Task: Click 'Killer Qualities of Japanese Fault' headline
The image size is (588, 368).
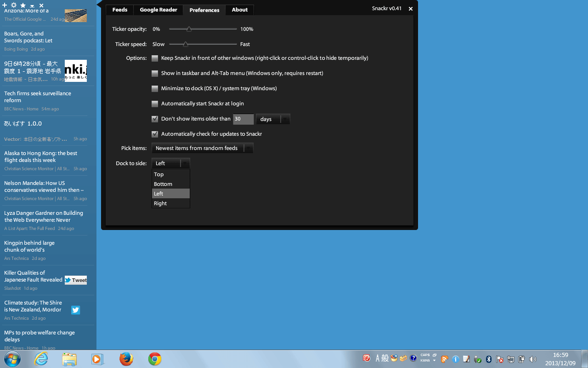Action: point(33,276)
